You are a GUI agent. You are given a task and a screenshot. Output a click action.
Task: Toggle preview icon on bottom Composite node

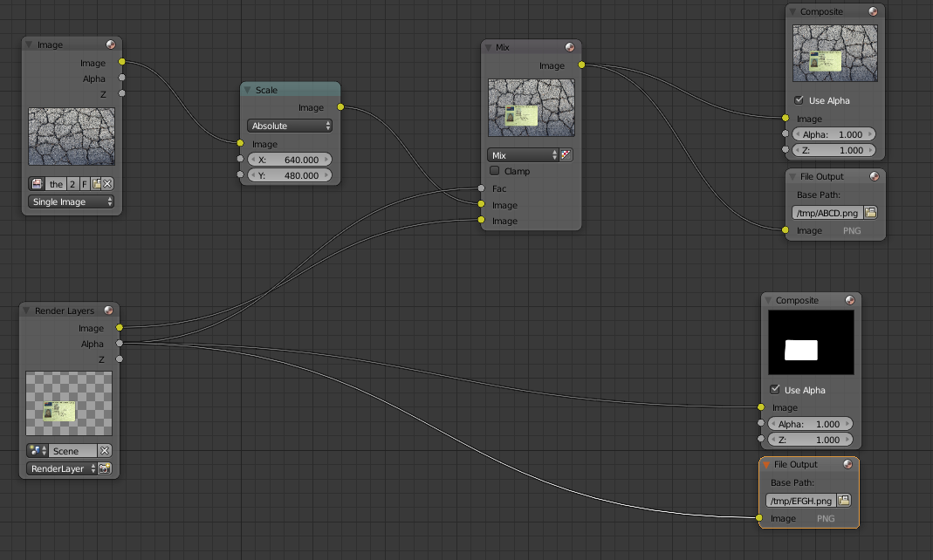(850, 300)
